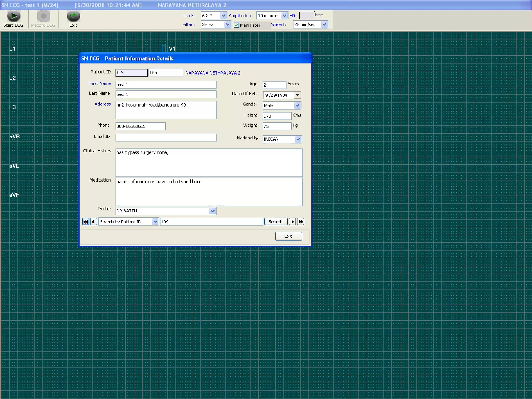The height and width of the screenshot is (399, 532).
Task: Go to next patient record
Action: [x=292, y=222]
